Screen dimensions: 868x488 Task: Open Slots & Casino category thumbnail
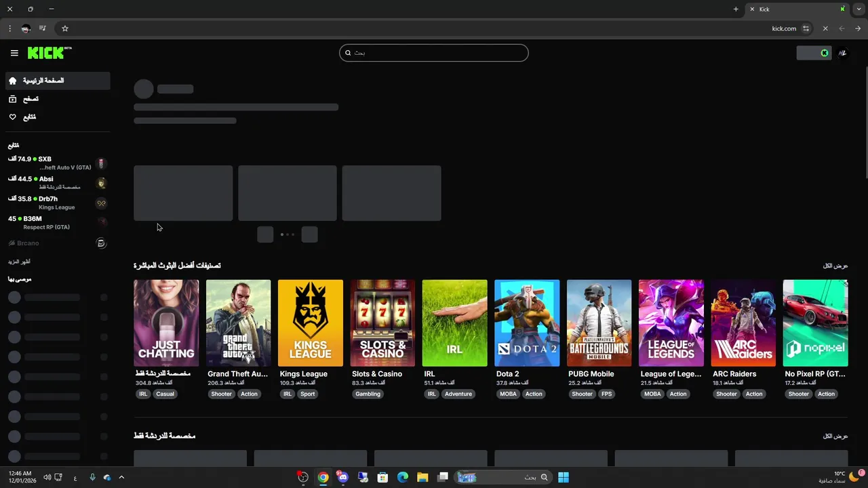(382, 323)
